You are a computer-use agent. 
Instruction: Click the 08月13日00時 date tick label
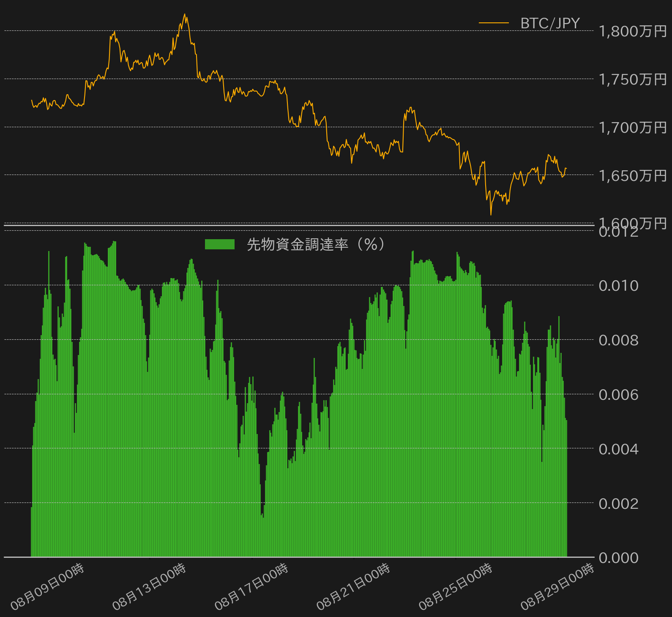[149, 587]
